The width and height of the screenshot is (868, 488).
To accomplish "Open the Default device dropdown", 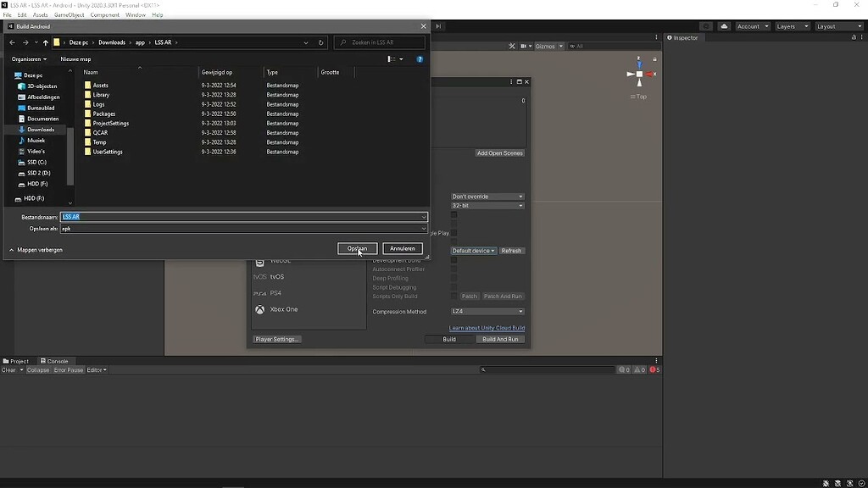I will [x=473, y=250].
